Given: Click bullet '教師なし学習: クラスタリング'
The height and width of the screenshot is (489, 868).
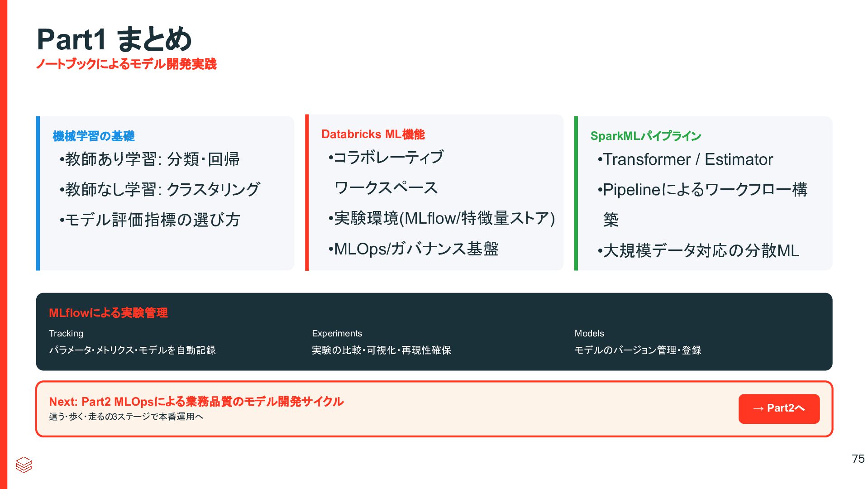Looking at the screenshot, I should click(160, 189).
